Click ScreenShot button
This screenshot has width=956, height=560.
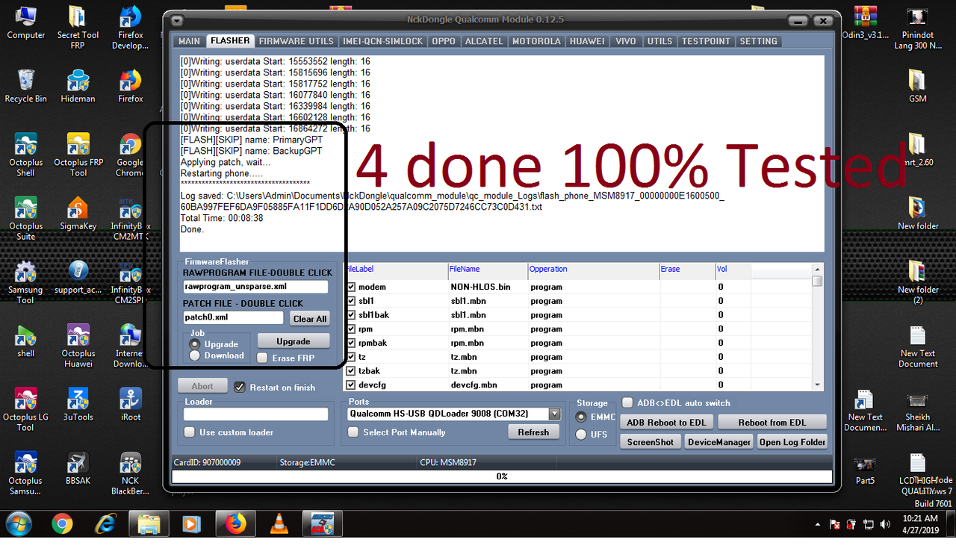tap(650, 442)
